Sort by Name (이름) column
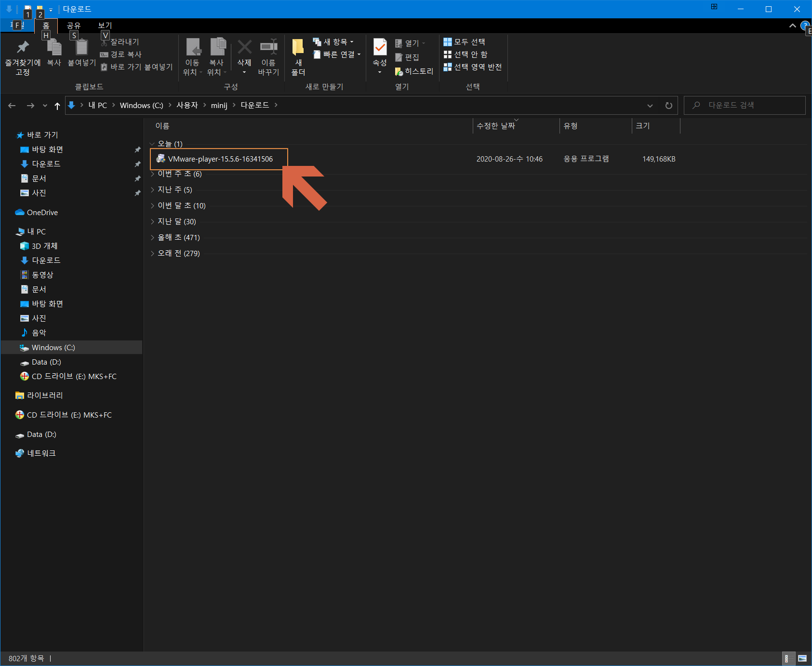 pyautogui.click(x=162, y=126)
